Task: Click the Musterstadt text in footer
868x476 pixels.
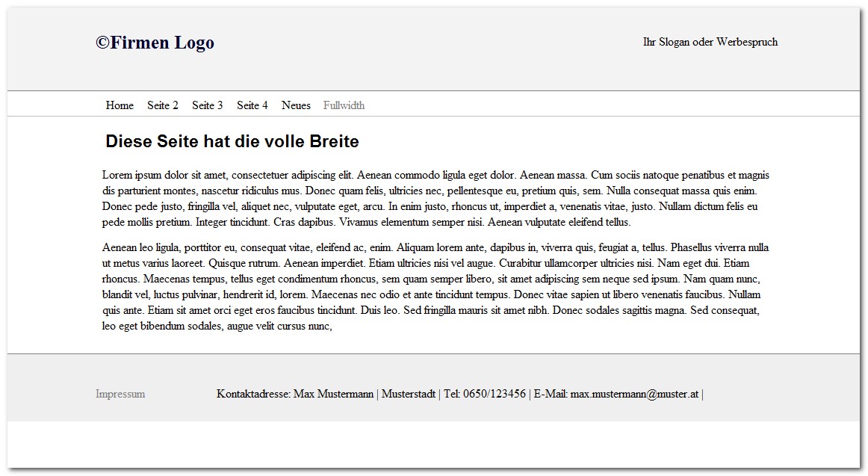Action: point(409,394)
